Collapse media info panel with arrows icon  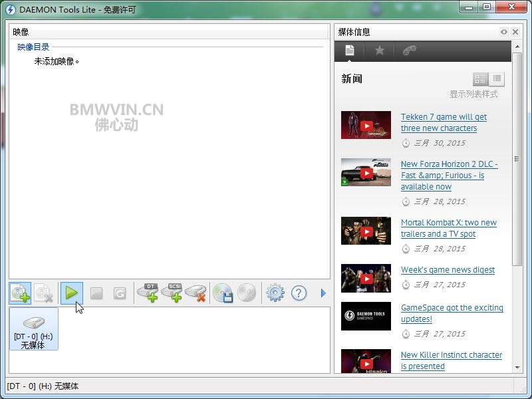pyautogui.click(x=504, y=32)
